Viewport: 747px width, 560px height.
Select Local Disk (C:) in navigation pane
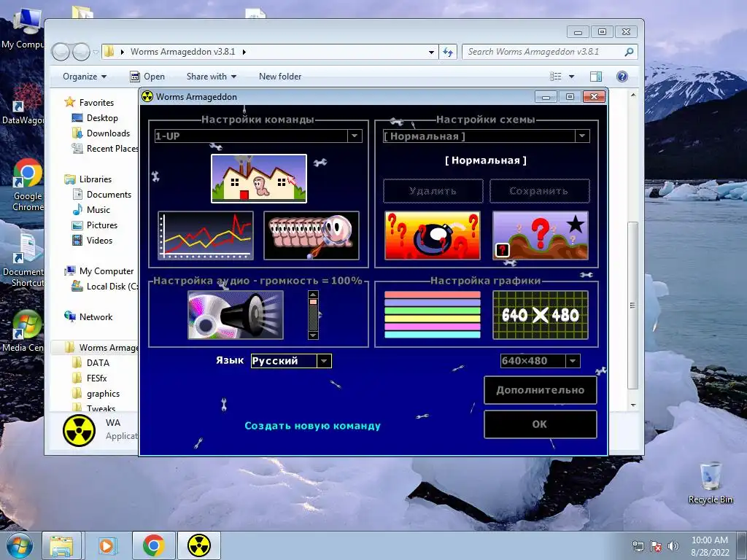[x=112, y=286]
